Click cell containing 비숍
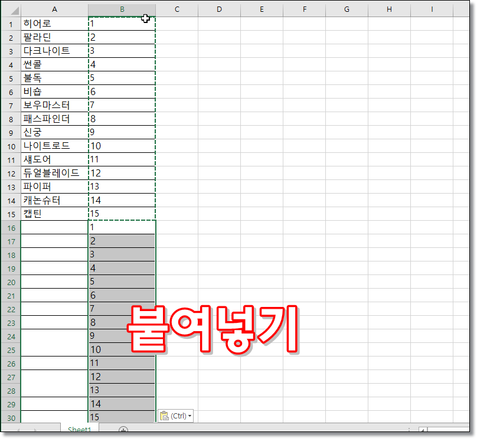 [54, 91]
